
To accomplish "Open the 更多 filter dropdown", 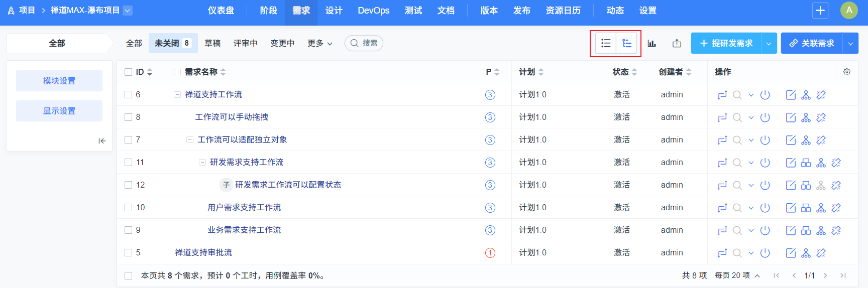I will coord(320,43).
